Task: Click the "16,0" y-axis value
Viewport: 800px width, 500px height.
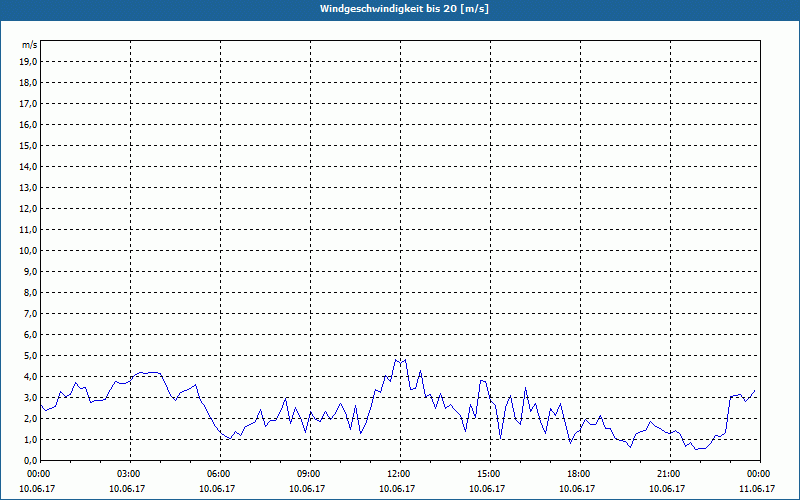Action: 28,124
